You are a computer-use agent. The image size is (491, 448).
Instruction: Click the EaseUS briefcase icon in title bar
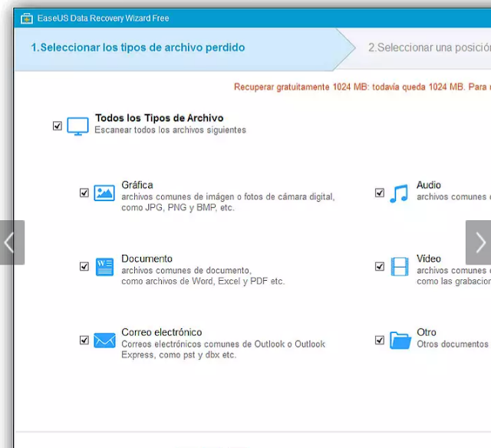click(x=27, y=18)
